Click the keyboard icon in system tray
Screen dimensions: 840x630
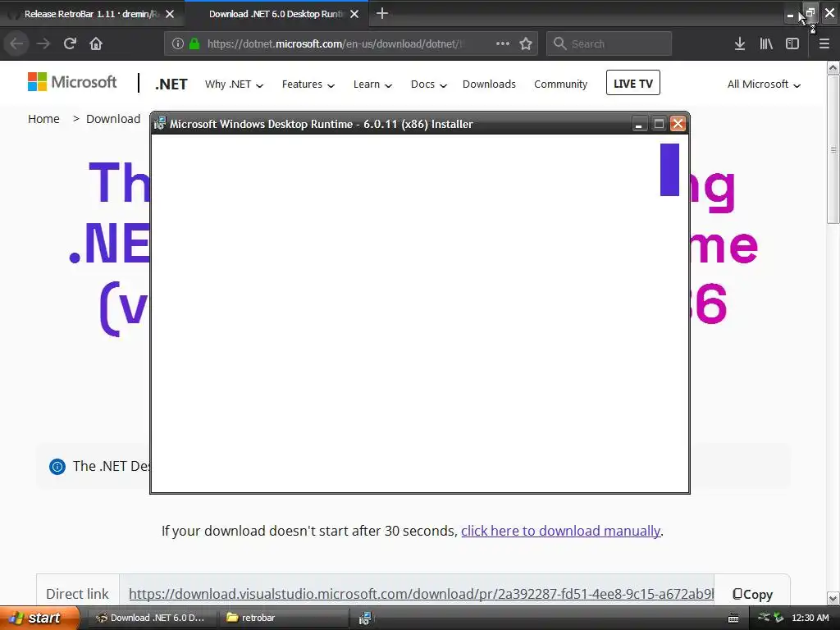coord(733,619)
